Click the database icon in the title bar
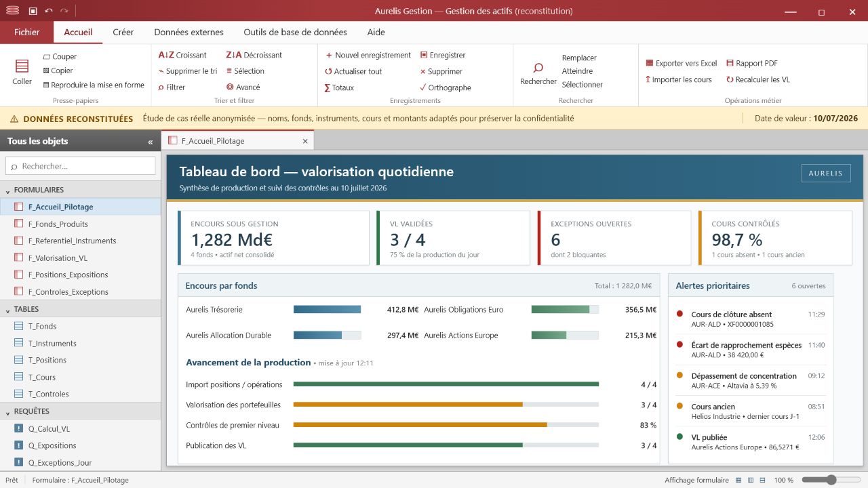This screenshot has height=488, width=868. click(x=12, y=11)
